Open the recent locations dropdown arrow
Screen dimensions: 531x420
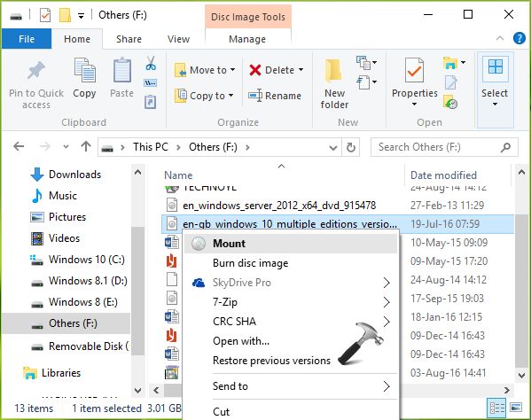(66, 146)
